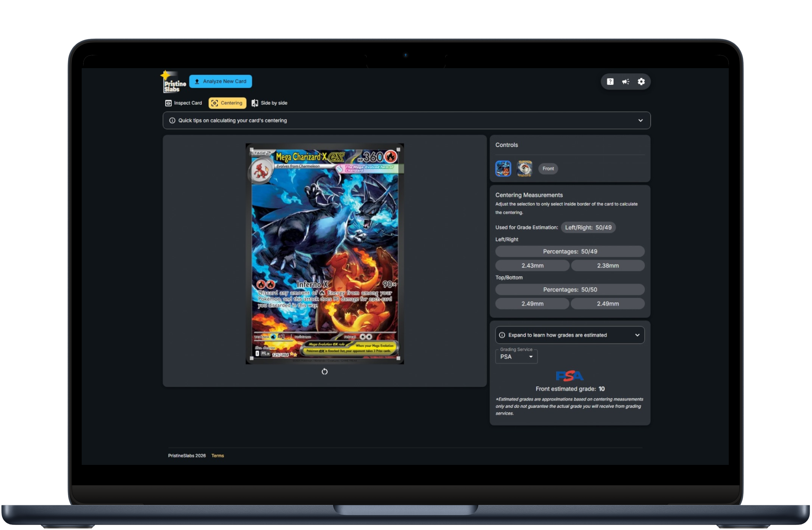Click the help question mark icon
The width and height of the screenshot is (812, 530).
pos(610,82)
